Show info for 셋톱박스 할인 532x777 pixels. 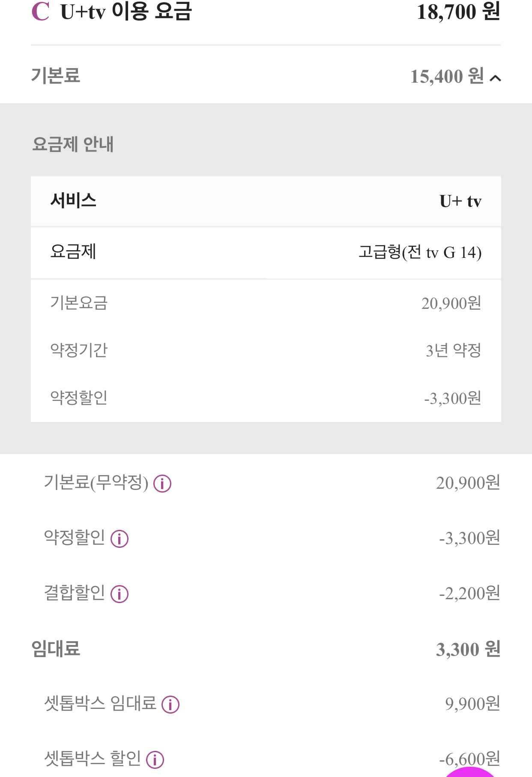pos(155,759)
